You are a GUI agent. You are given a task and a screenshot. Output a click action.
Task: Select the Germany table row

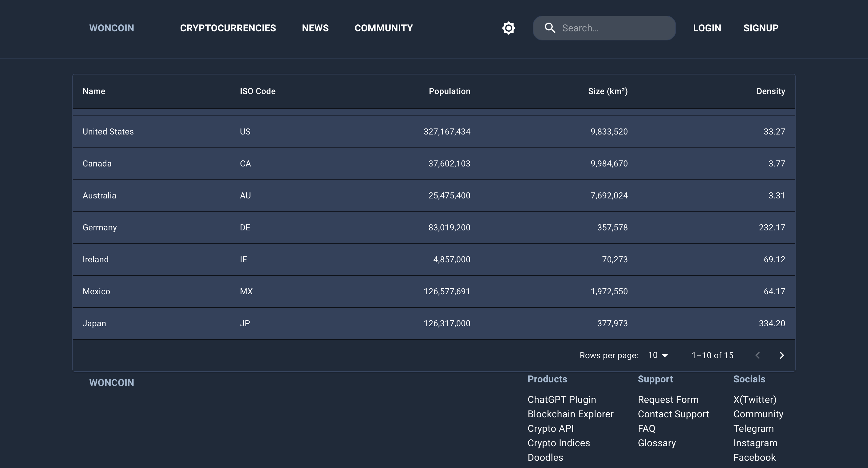click(434, 228)
